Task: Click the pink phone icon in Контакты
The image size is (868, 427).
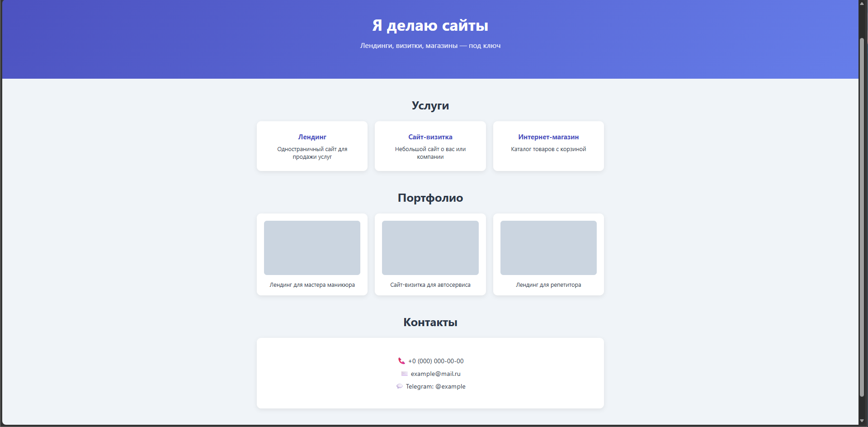Action: click(x=401, y=361)
